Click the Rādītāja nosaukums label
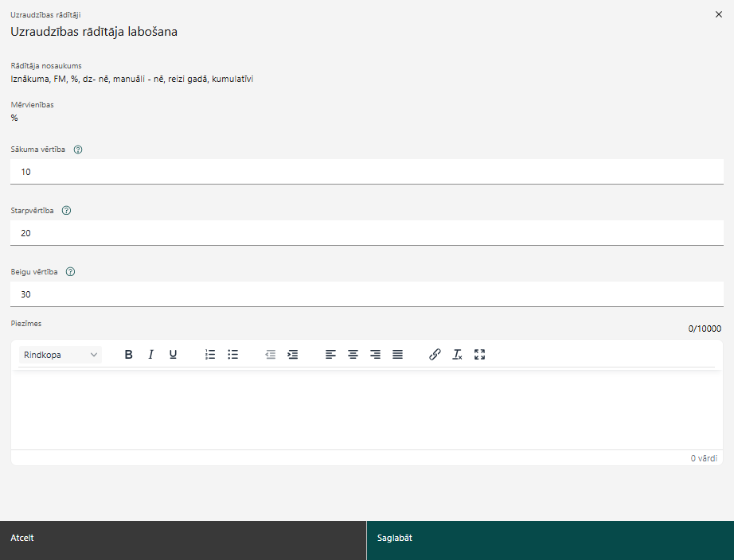Screen dimensions: 734x560 tap(46, 66)
